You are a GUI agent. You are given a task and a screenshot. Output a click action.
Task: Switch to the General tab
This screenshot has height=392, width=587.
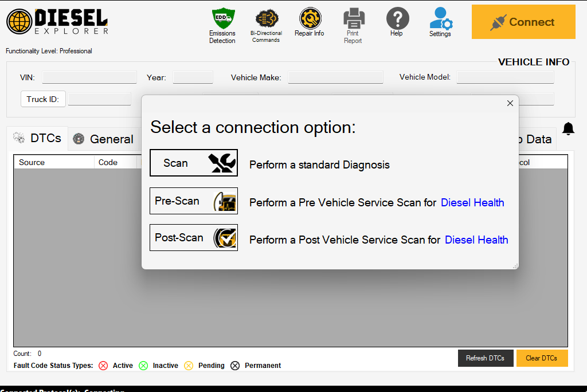coord(103,139)
